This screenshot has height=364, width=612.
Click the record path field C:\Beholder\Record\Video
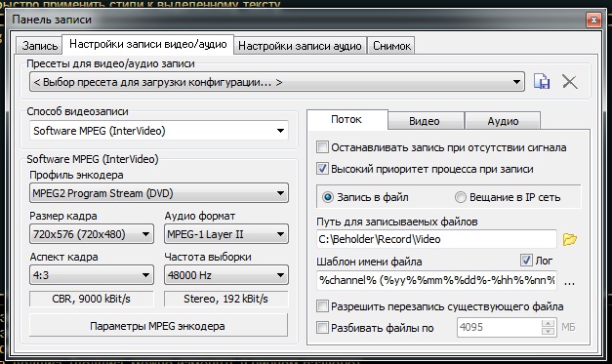[x=436, y=239]
